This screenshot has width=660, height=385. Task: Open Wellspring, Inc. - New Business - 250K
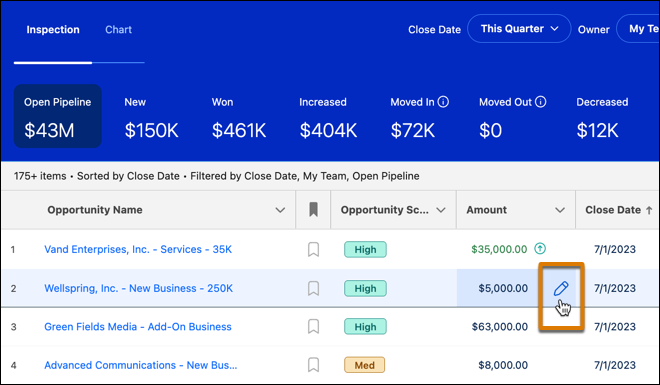pos(138,288)
